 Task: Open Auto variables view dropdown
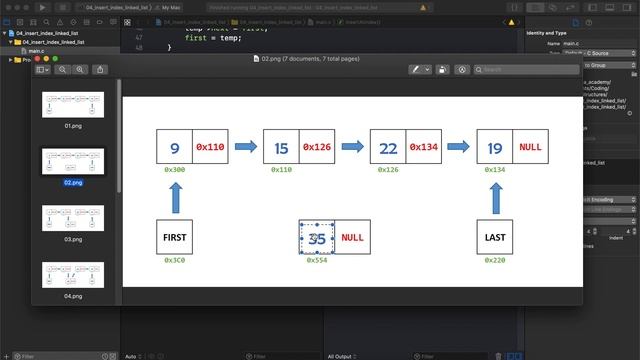tap(133, 357)
